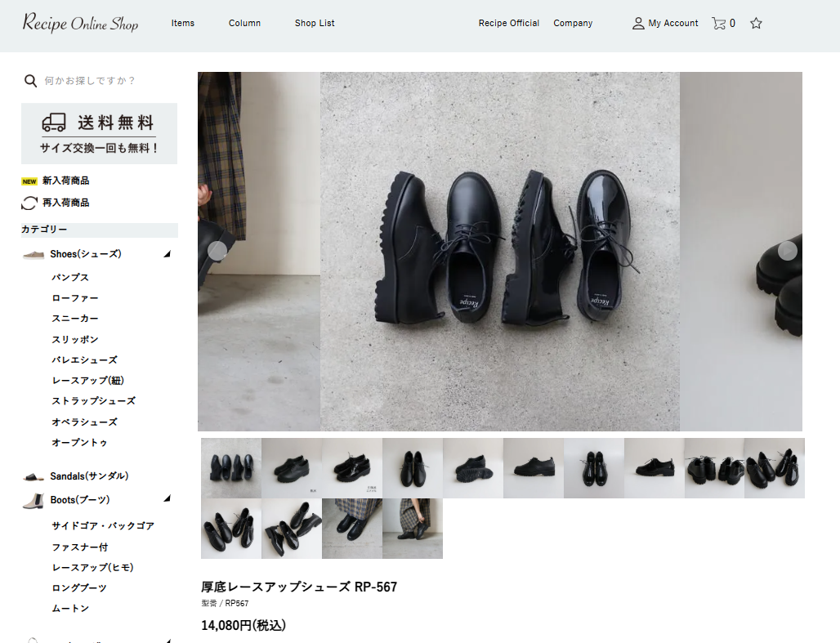Viewport: 840px width, 643px height.
Task: Select ローファー subcategory
Action: coord(75,298)
